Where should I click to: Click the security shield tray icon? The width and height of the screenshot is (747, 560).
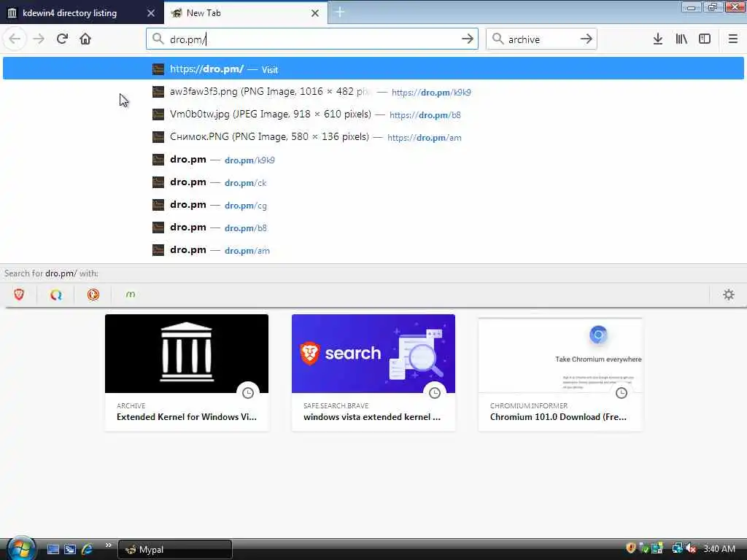pos(631,548)
